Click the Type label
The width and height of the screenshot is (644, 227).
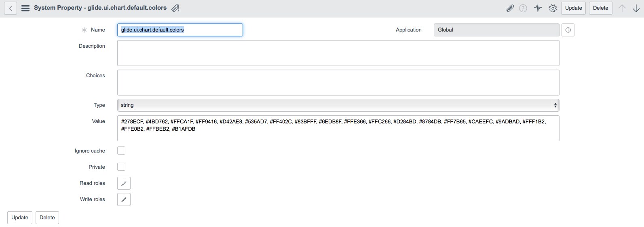coord(99,105)
